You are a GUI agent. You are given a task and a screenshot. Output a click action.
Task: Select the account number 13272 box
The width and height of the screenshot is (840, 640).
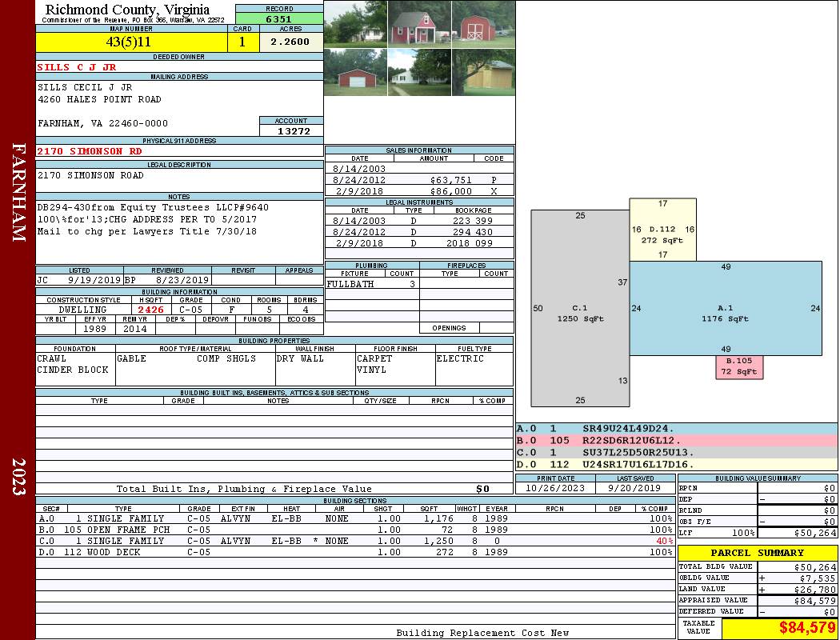(291, 130)
